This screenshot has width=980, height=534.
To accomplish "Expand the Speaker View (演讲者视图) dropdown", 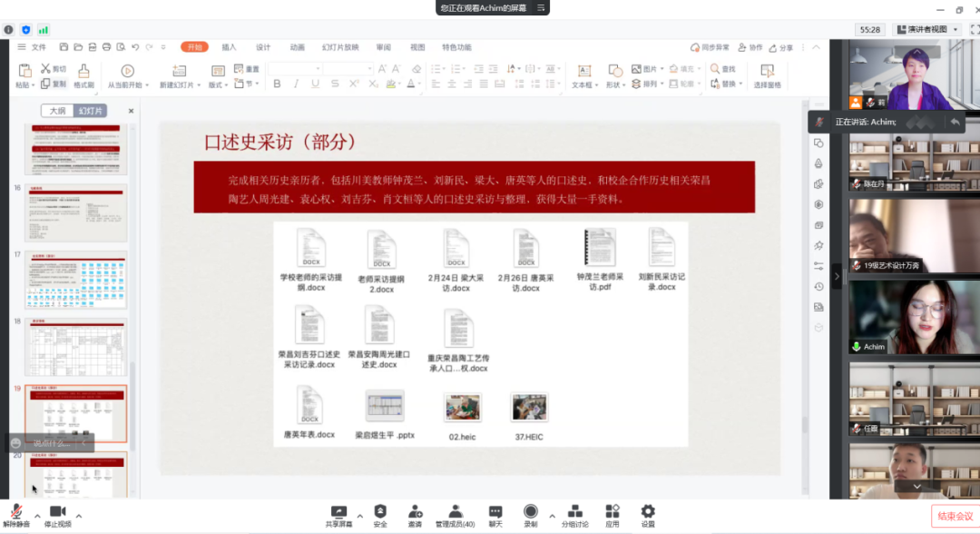I will (x=926, y=29).
